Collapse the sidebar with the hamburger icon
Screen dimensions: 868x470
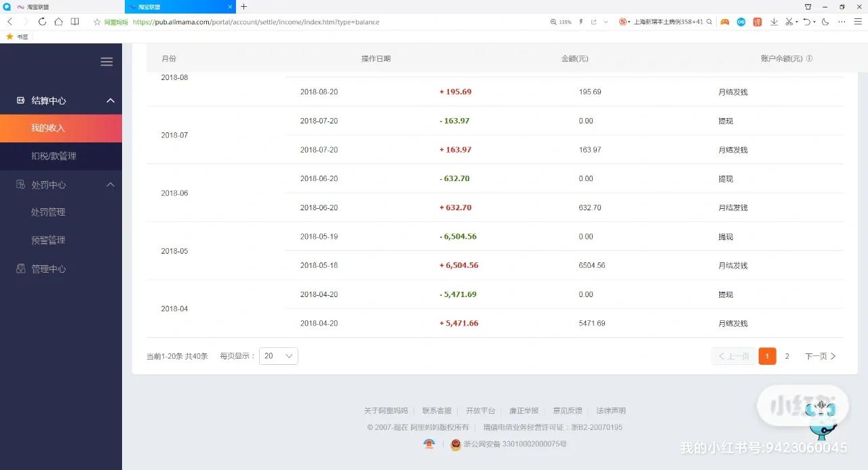106,61
